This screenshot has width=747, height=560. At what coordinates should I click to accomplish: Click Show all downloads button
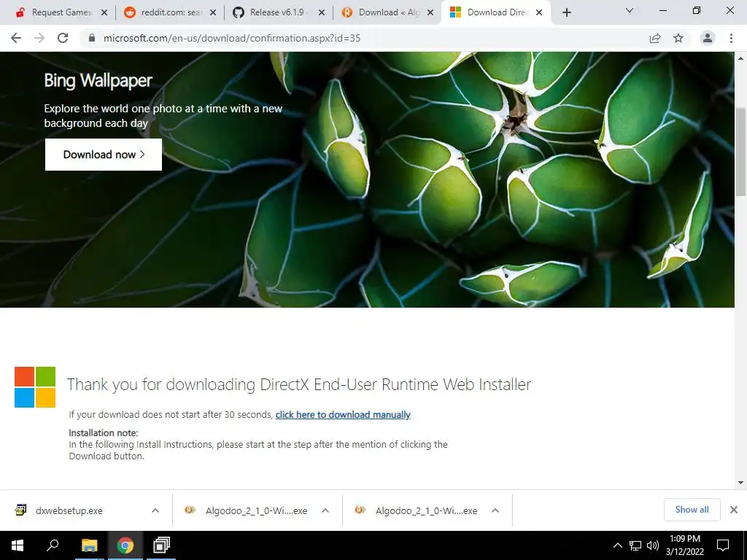(x=692, y=510)
